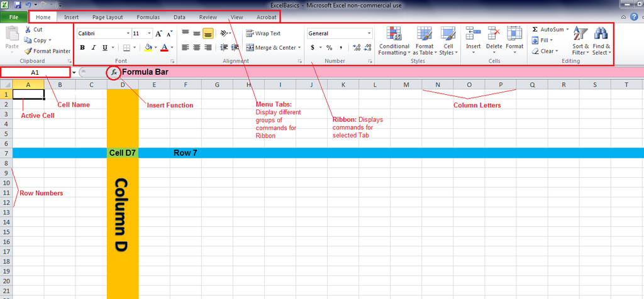
Task: Align text left
Action: [186, 48]
